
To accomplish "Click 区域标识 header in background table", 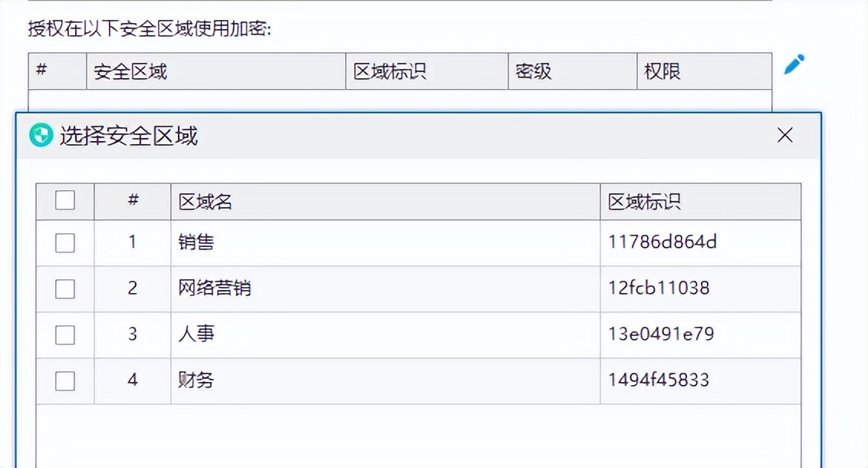I will point(427,71).
